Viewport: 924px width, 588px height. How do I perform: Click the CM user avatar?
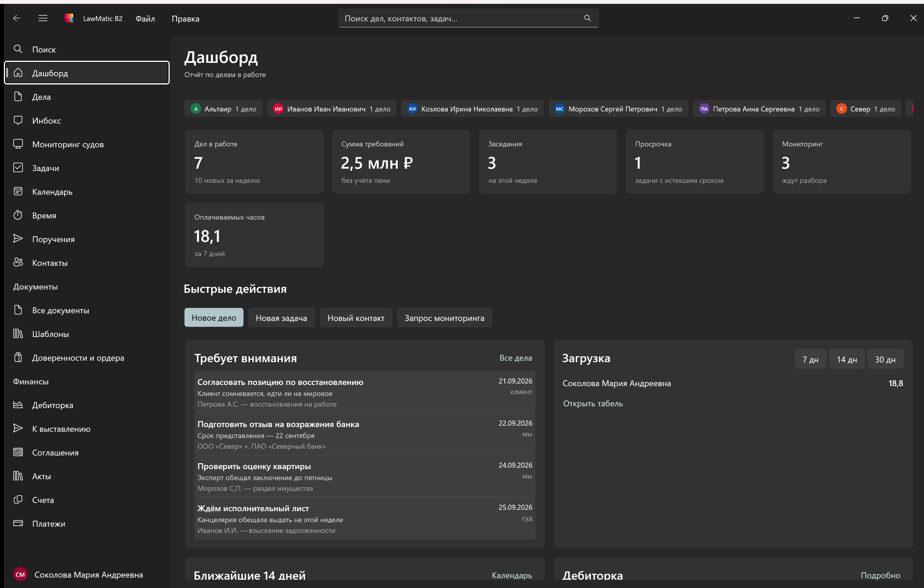coord(20,575)
